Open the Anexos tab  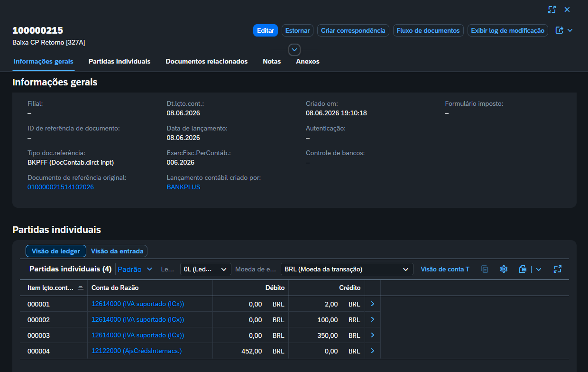coord(308,61)
